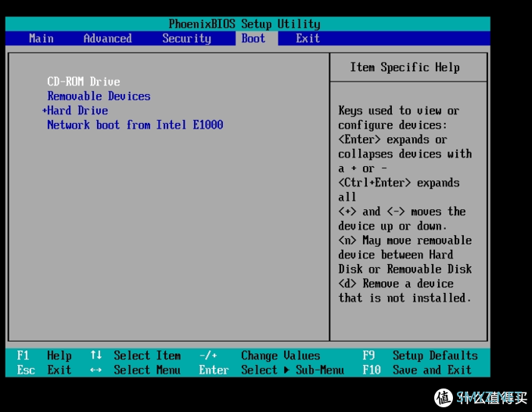Viewport: 532px width, 412px height.
Task: Open the Security tab
Action: [187, 38]
